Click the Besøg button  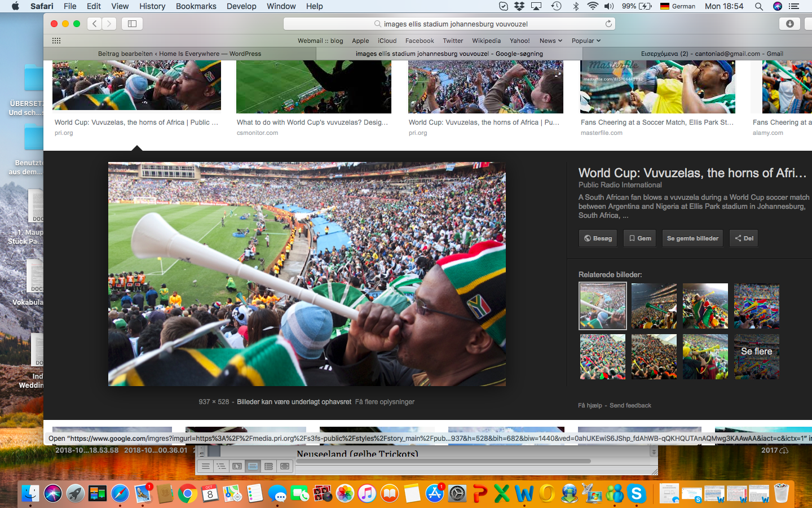click(x=598, y=238)
